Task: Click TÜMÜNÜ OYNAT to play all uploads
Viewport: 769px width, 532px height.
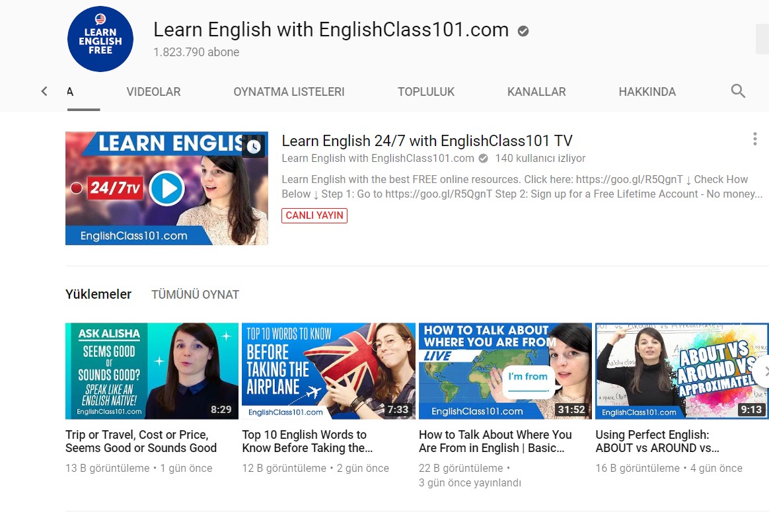Action: click(195, 295)
